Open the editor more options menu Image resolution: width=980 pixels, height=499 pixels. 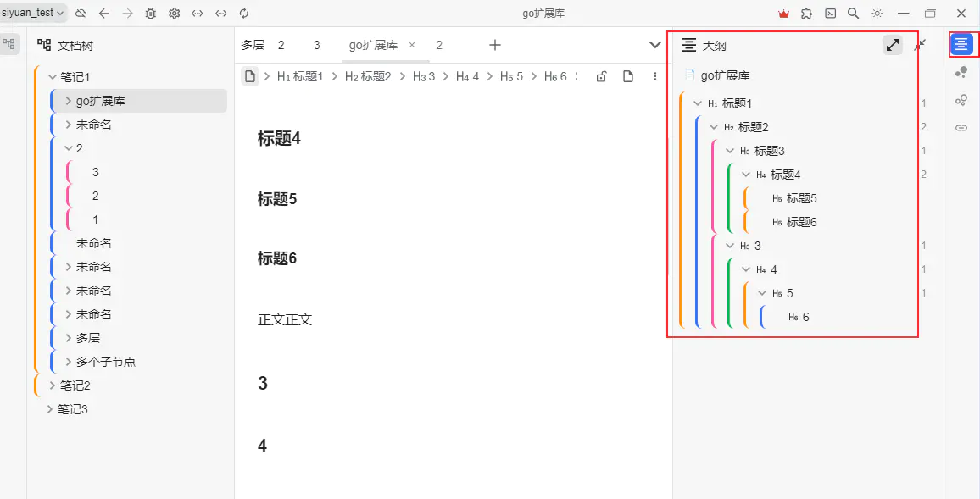655,76
